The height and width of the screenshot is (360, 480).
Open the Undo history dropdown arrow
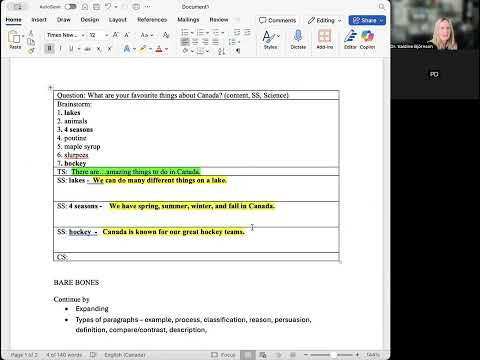click(116, 7)
